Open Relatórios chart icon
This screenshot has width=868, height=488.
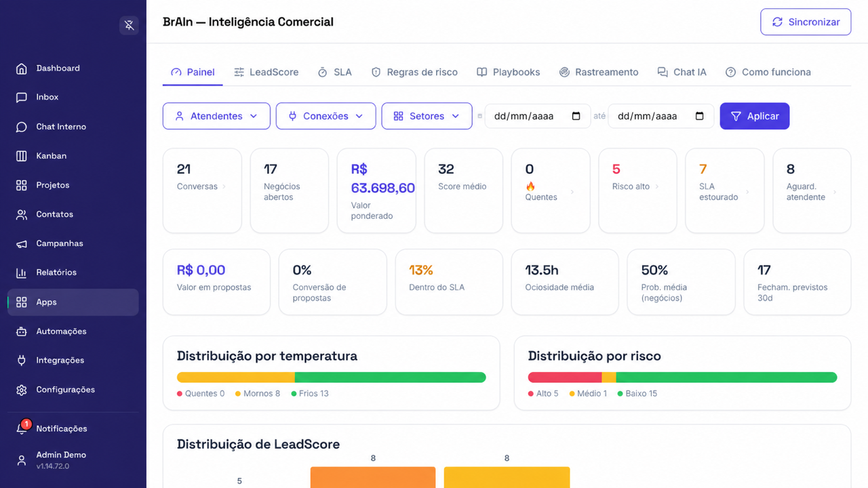point(22,272)
